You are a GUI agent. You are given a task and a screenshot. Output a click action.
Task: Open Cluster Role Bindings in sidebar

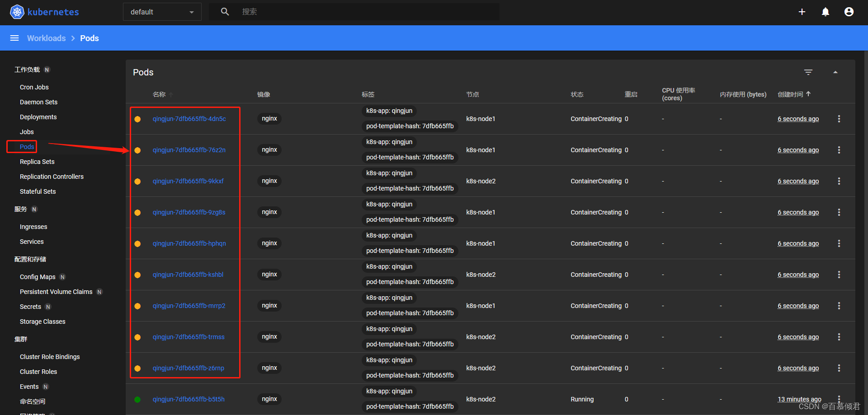point(50,357)
